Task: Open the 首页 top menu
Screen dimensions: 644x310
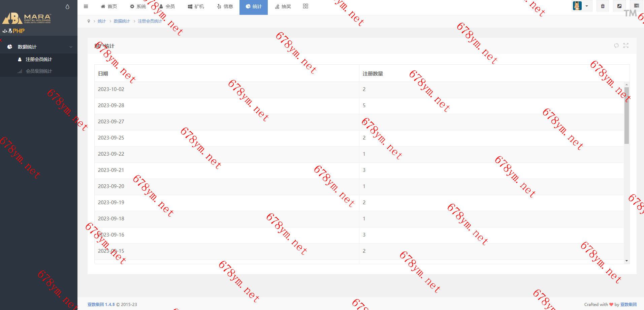Action: [x=109, y=6]
